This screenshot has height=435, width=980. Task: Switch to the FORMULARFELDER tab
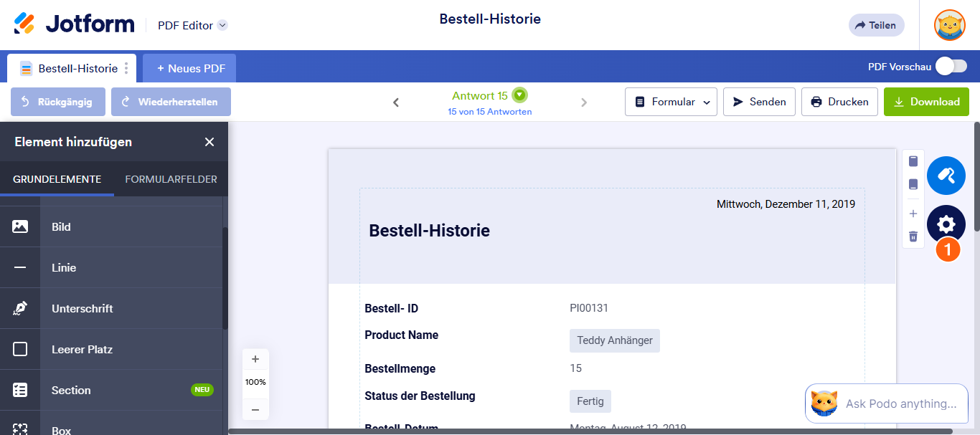click(171, 179)
